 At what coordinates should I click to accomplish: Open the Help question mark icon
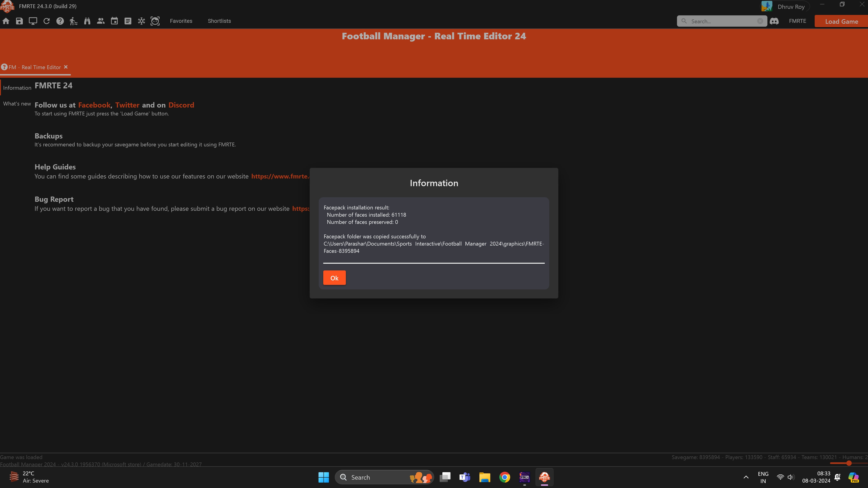pyautogui.click(x=60, y=21)
